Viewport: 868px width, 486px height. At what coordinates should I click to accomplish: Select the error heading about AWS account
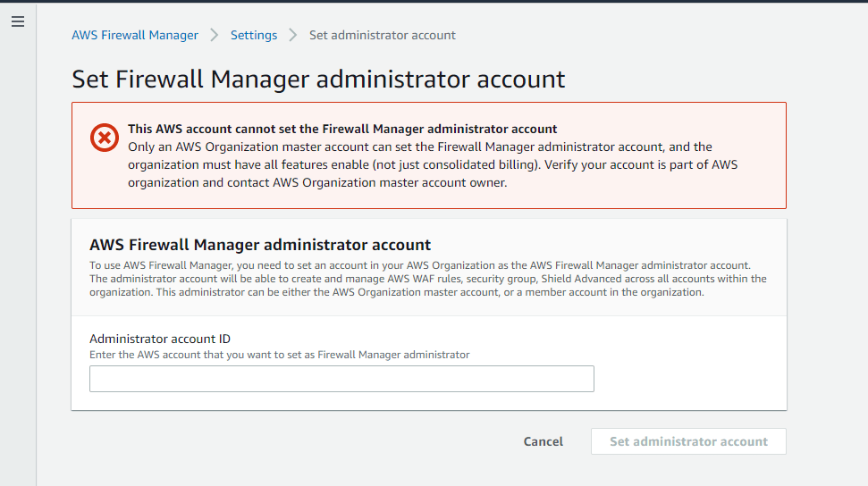342,129
